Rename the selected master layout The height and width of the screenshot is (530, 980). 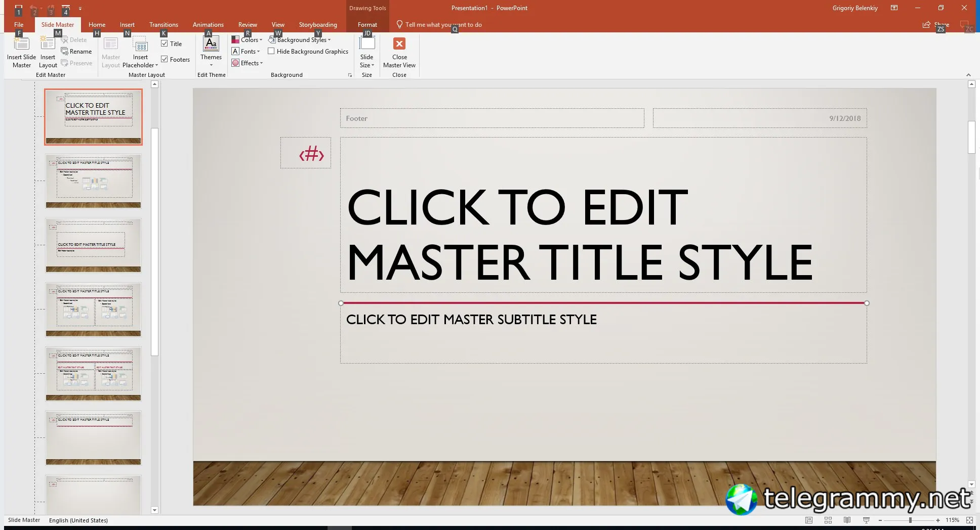coord(76,51)
